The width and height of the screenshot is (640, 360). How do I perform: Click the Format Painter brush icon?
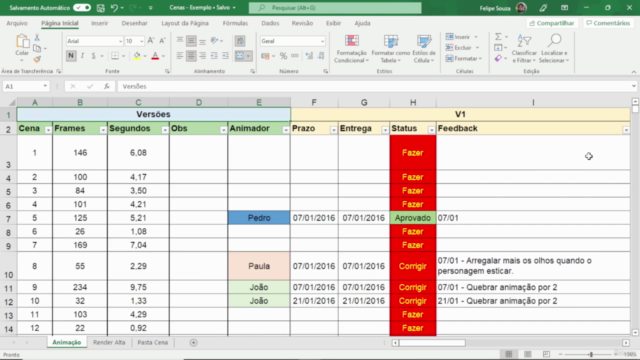(37, 60)
